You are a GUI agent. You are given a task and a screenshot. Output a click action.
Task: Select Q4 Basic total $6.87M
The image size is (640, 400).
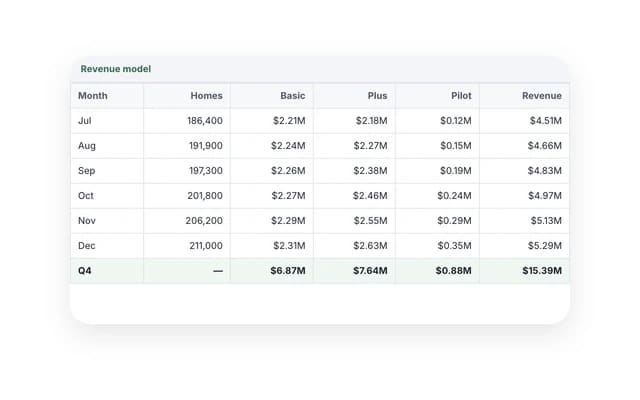click(288, 271)
